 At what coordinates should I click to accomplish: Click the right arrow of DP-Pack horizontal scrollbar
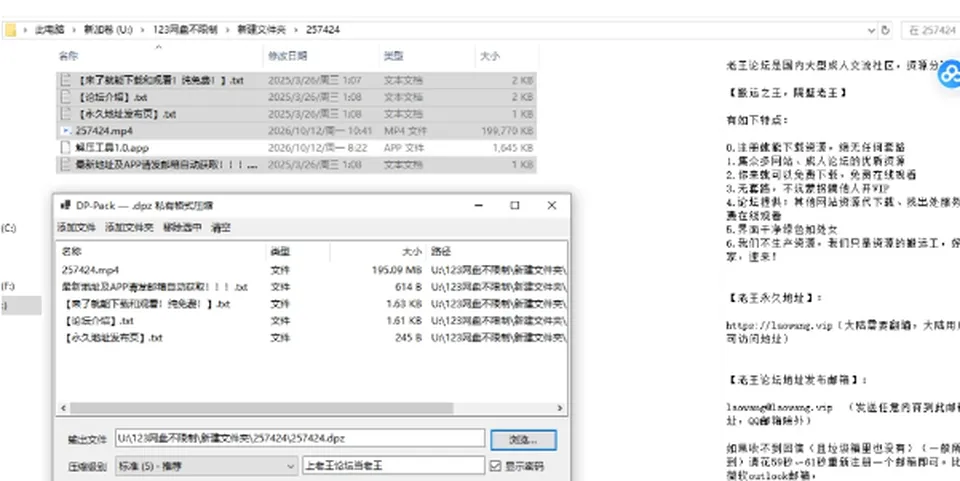560,408
